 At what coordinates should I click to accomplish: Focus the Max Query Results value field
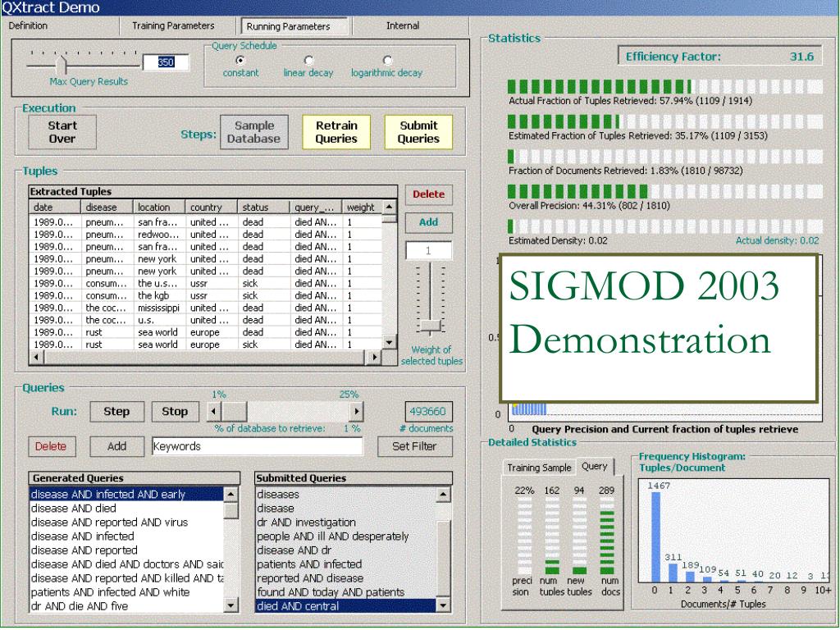point(166,62)
